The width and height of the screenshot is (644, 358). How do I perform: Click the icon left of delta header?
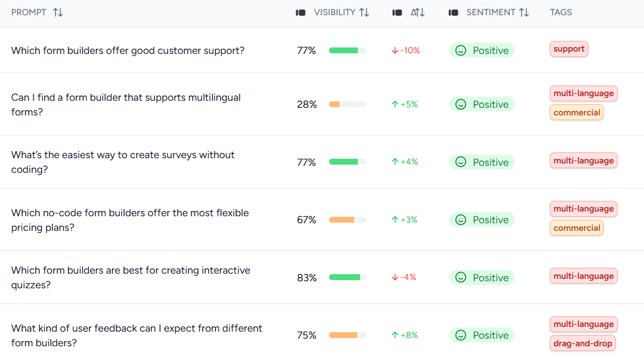pyautogui.click(x=397, y=12)
